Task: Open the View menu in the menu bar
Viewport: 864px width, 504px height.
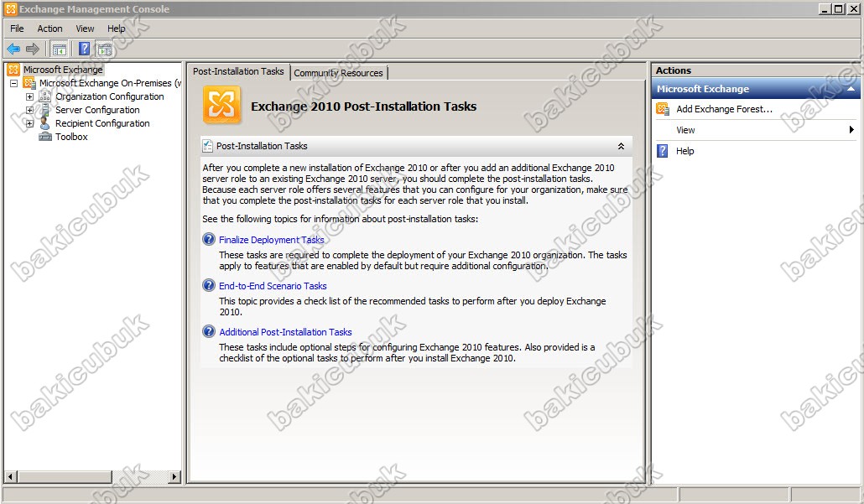Action: [x=85, y=29]
